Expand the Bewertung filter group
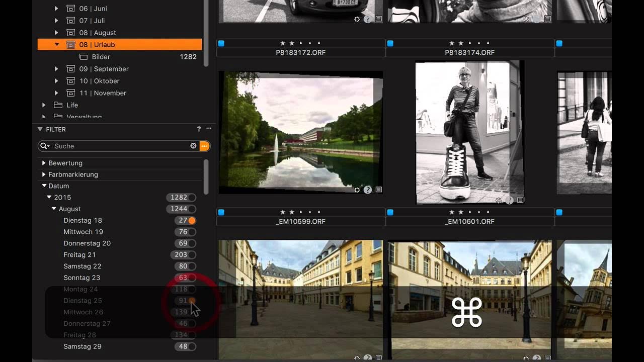Viewport: 644px width, 362px height. pos(44,163)
